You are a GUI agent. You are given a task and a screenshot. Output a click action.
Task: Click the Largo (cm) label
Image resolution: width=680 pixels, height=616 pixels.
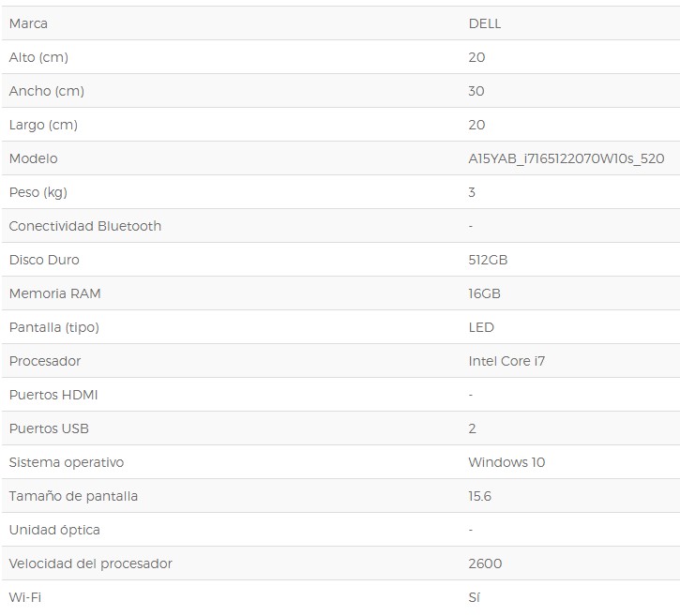[43, 125]
